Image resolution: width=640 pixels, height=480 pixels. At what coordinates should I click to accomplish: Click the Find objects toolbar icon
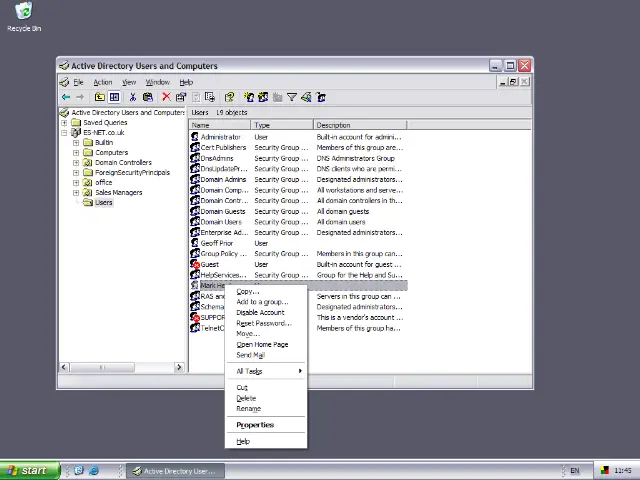coord(306,97)
